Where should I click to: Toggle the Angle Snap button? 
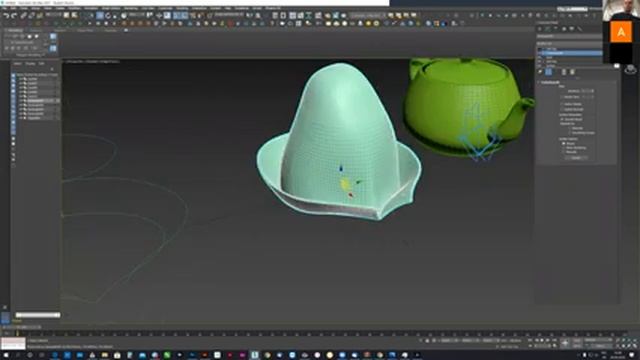[184, 15]
